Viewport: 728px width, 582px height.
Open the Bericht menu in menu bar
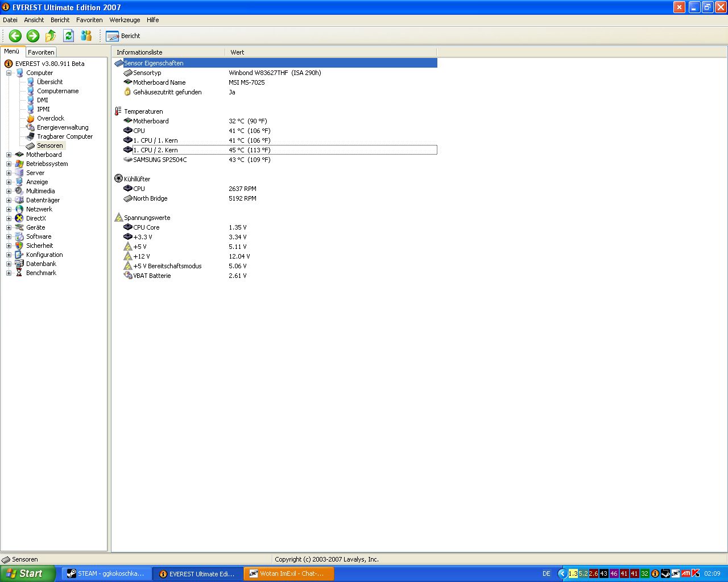coord(60,20)
